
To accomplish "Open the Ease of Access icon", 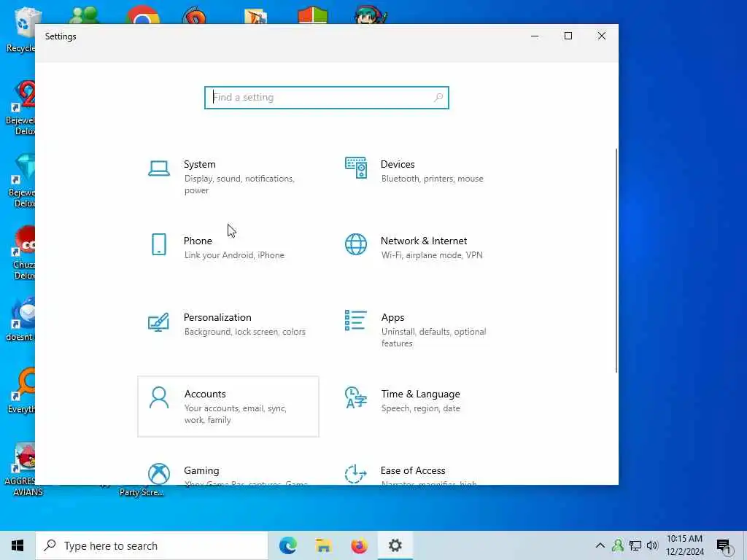I will click(356, 474).
